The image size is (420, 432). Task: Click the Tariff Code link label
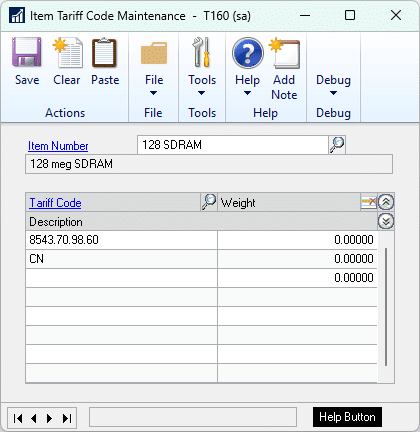pos(55,203)
